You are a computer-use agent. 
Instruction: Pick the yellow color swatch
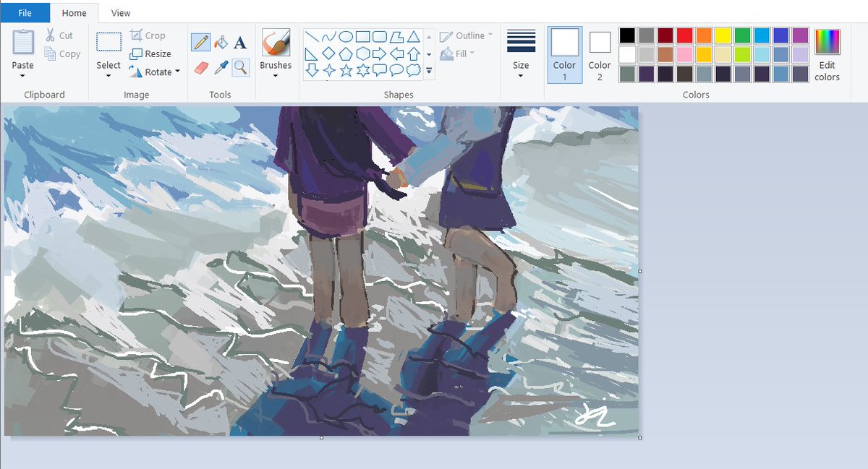pos(723,35)
